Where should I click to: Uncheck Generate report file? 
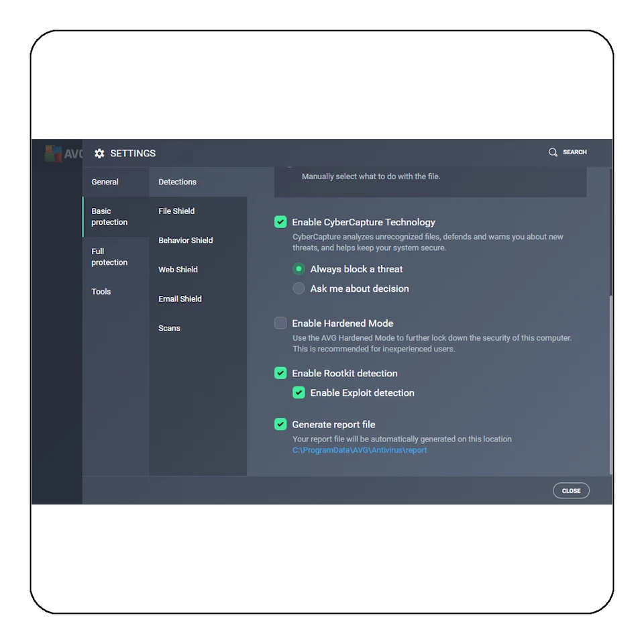point(280,424)
